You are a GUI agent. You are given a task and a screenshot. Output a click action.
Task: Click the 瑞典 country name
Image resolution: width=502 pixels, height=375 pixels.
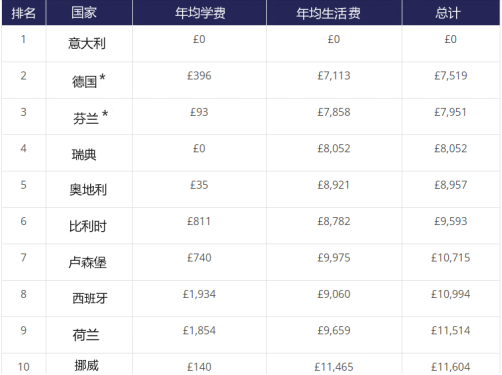click(84, 154)
